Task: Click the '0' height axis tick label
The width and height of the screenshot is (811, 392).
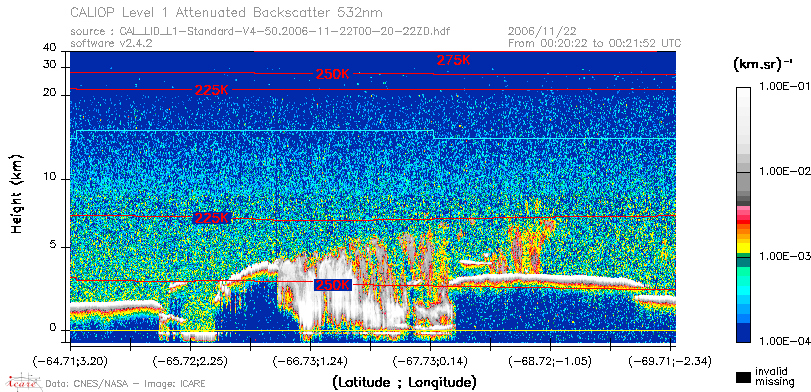Action: tap(53, 328)
